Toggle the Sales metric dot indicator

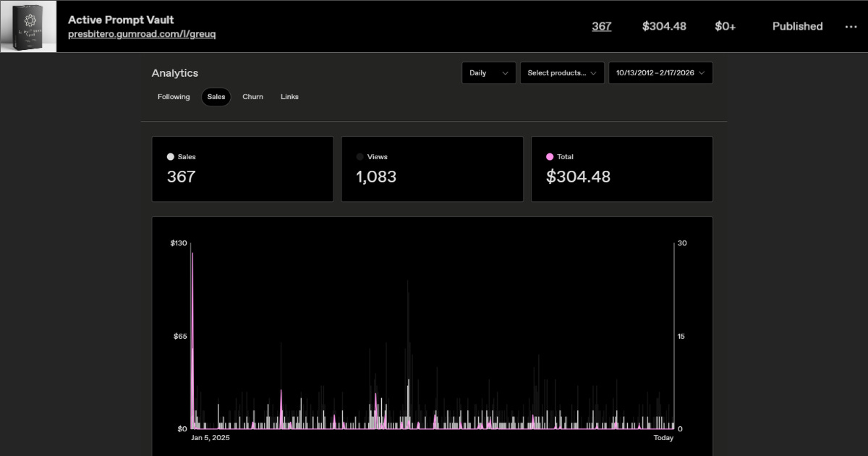click(169, 156)
